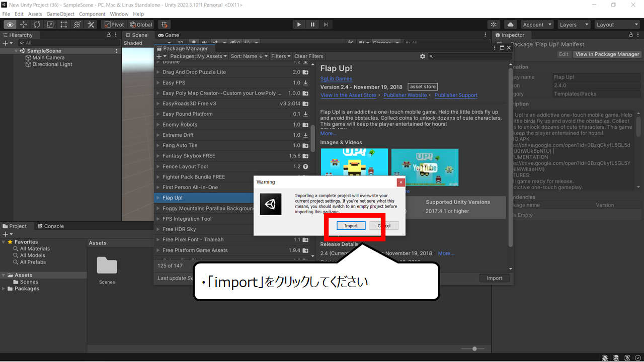The width and height of the screenshot is (644, 362).
Task: Open Sort: Name dropdown
Action: coord(249,56)
